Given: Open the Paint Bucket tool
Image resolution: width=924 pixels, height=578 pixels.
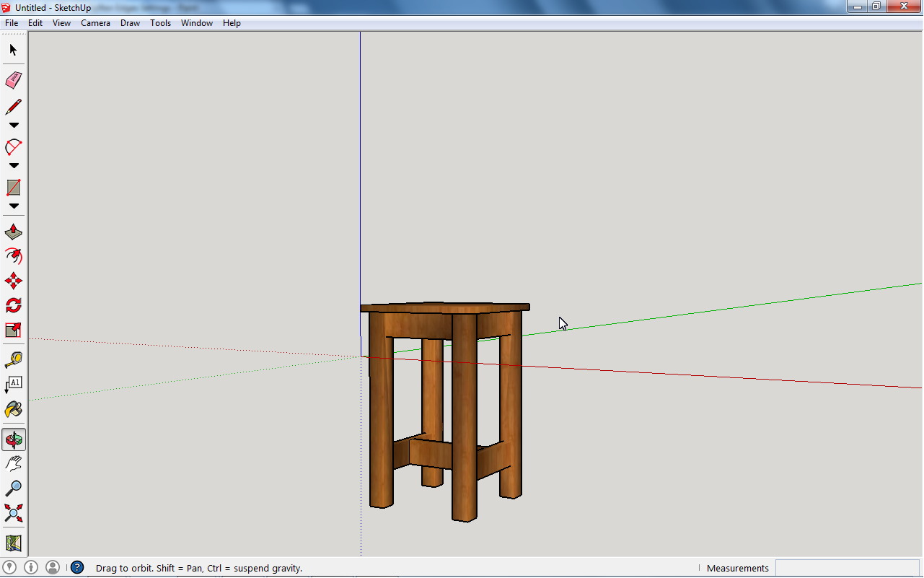Looking at the screenshot, I should click(x=13, y=408).
